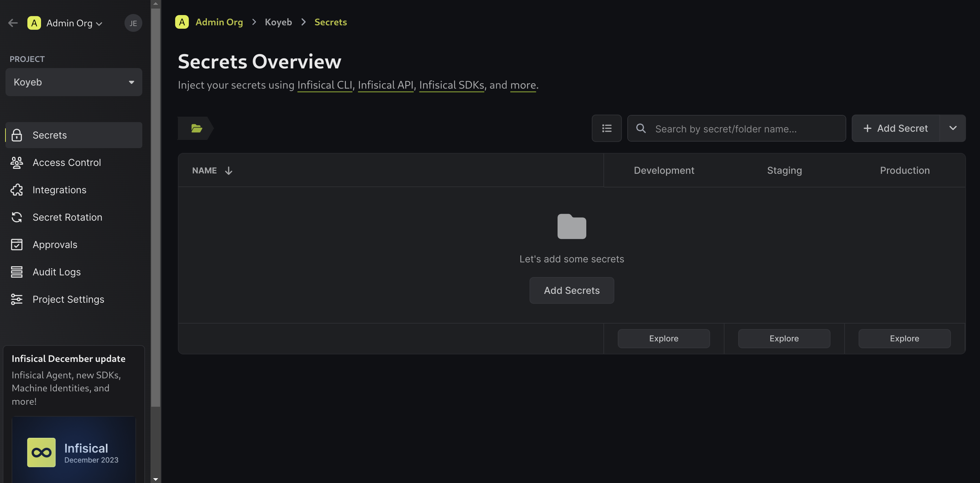Click Add Secrets button
Viewport: 980px width, 483px height.
[571, 290]
